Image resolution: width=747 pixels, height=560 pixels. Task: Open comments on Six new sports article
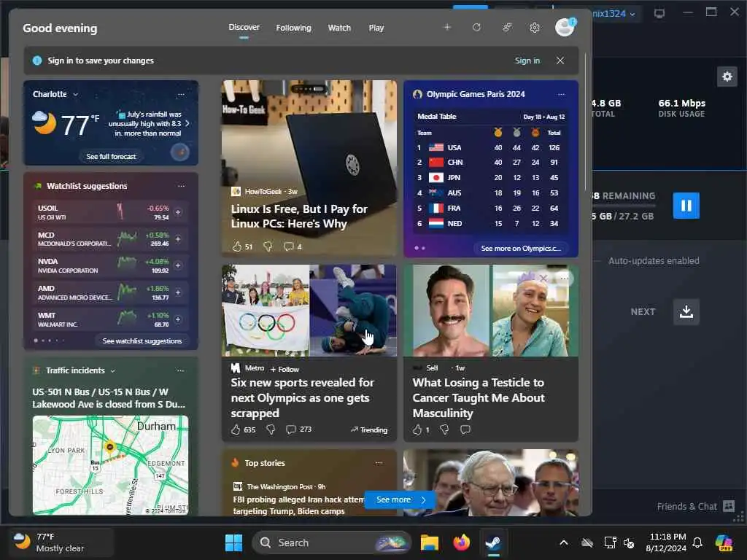pyautogui.click(x=290, y=429)
